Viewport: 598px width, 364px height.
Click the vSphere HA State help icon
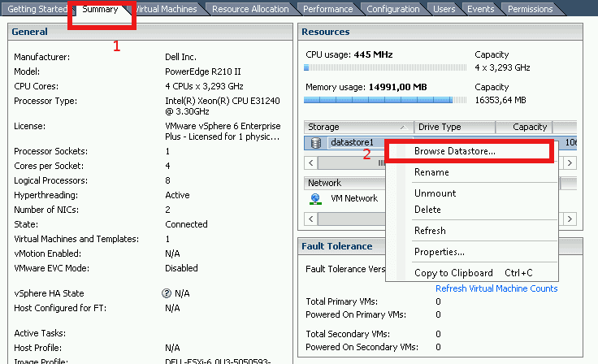[167, 293]
